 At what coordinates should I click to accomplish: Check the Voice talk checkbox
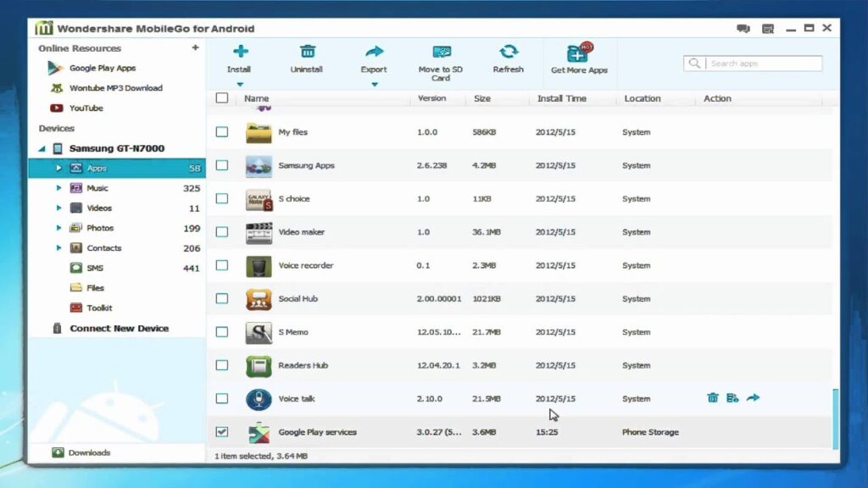(222, 398)
